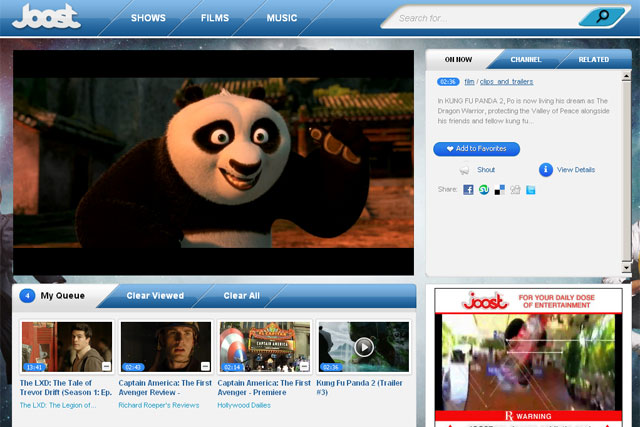This screenshot has width=640, height=427.
Task: Remove The LXD video from queue
Action: (x=106, y=366)
